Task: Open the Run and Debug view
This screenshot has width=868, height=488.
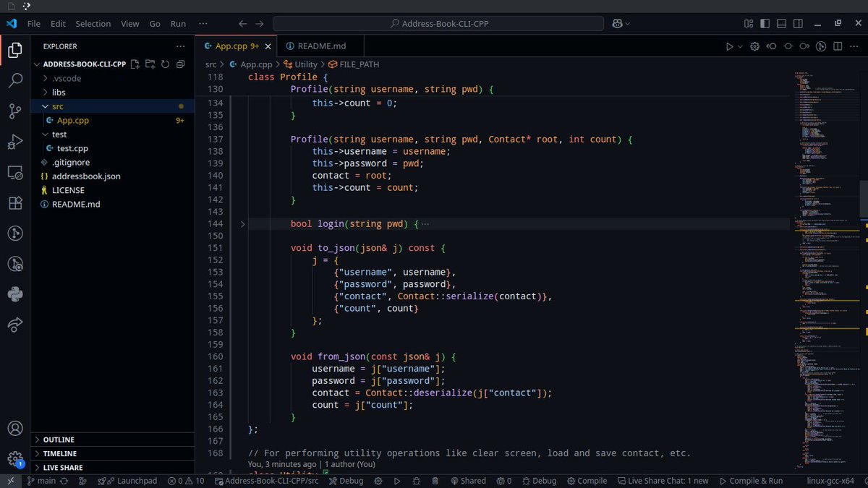Action: coord(15,142)
